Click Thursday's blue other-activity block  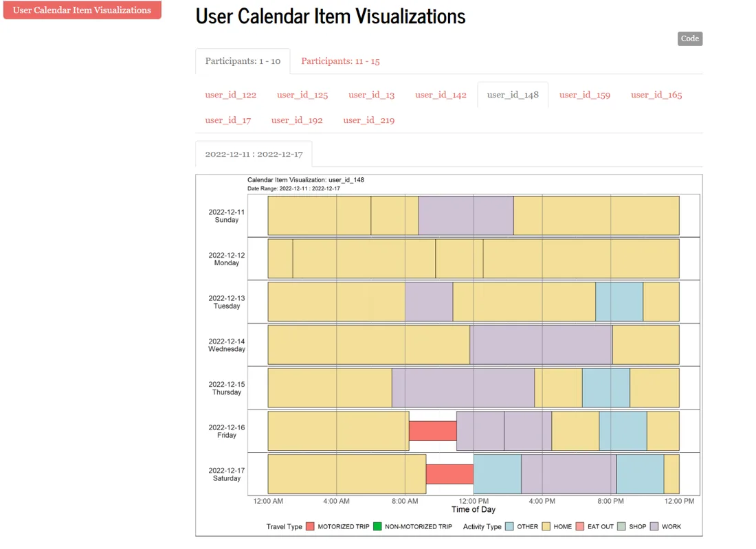(606, 388)
